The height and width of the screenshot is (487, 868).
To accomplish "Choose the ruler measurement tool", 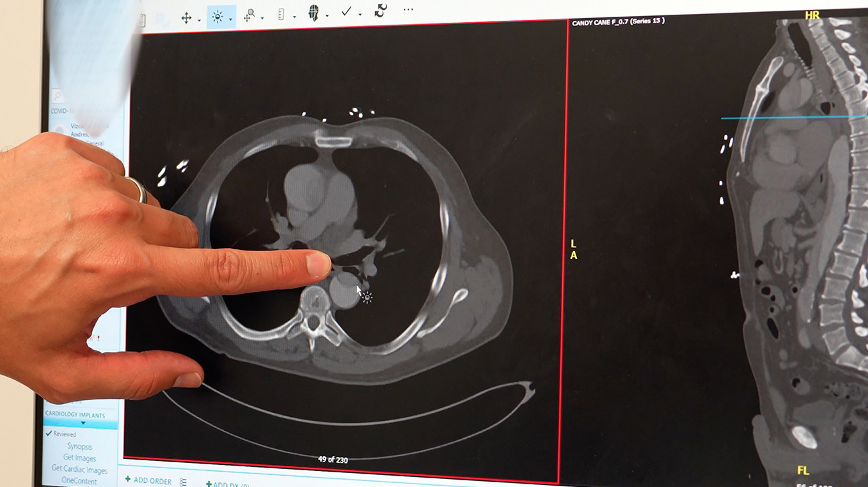I will (281, 15).
